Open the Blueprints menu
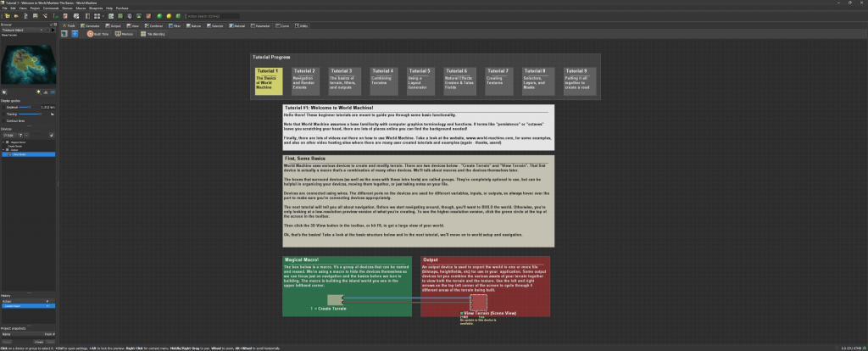Image resolution: width=868 pixels, height=351 pixels. pos(96,8)
